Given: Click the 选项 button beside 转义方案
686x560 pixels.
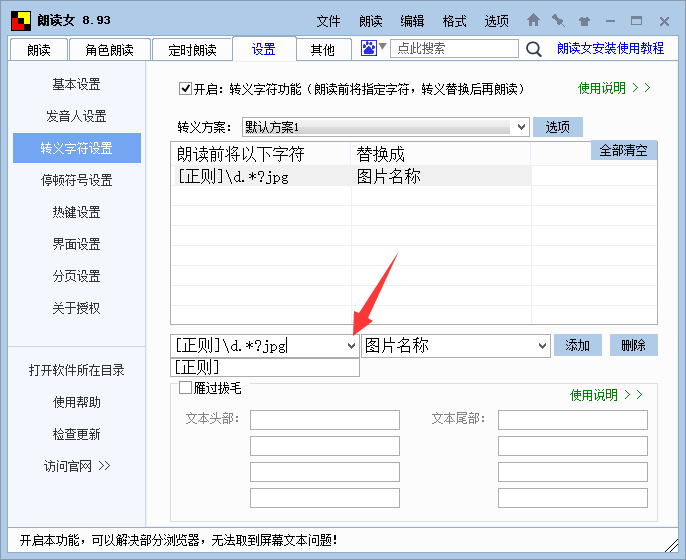Looking at the screenshot, I should [x=557, y=127].
